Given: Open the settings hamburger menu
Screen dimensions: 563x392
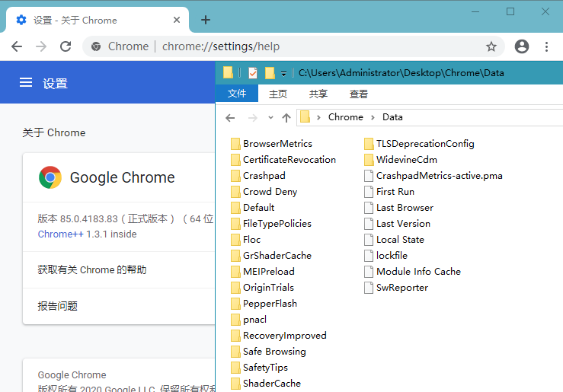Looking at the screenshot, I should click(26, 83).
